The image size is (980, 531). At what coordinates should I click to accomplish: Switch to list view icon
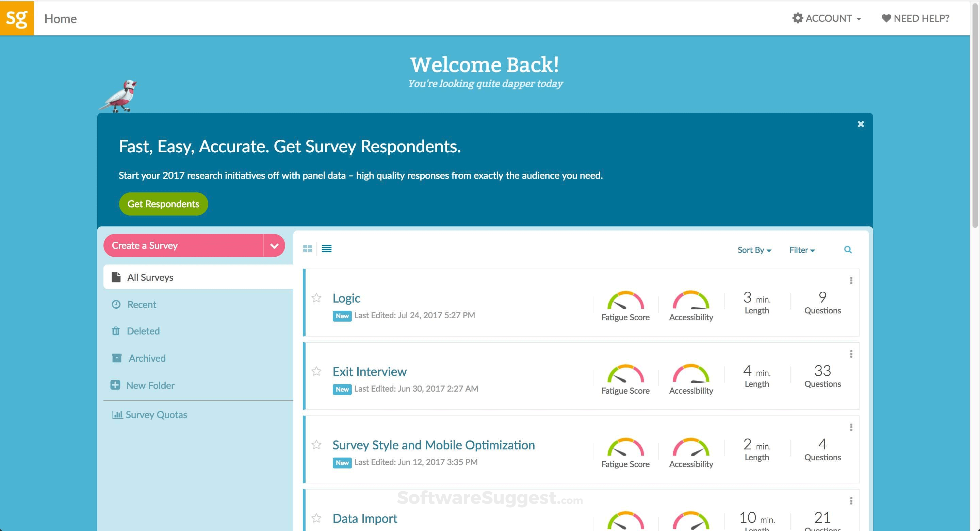click(326, 249)
